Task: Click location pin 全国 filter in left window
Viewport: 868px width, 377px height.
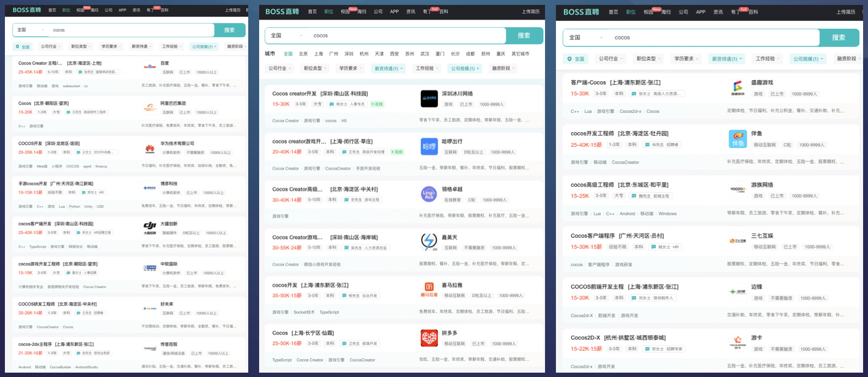Action: pos(23,47)
